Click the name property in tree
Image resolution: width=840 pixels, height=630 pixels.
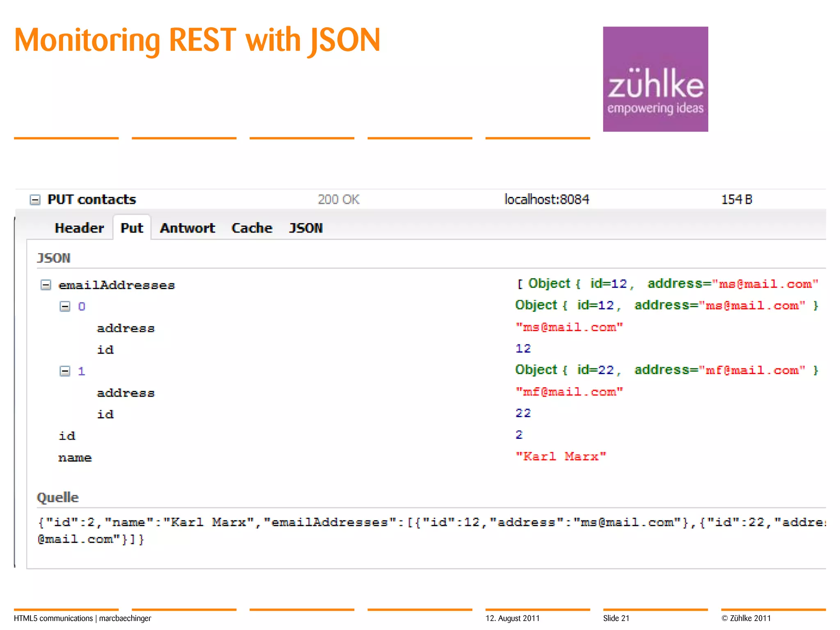[x=75, y=458]
